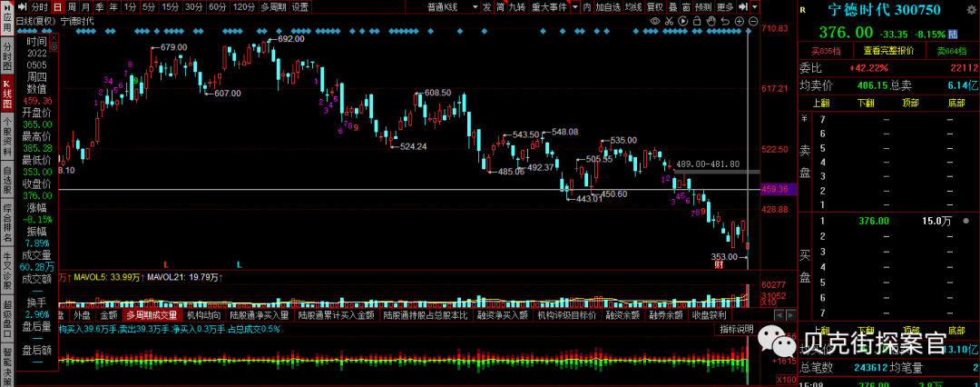Click 查看完整报价 link
The width and height of the screenshot is (980, 387).
coord(888,51)
